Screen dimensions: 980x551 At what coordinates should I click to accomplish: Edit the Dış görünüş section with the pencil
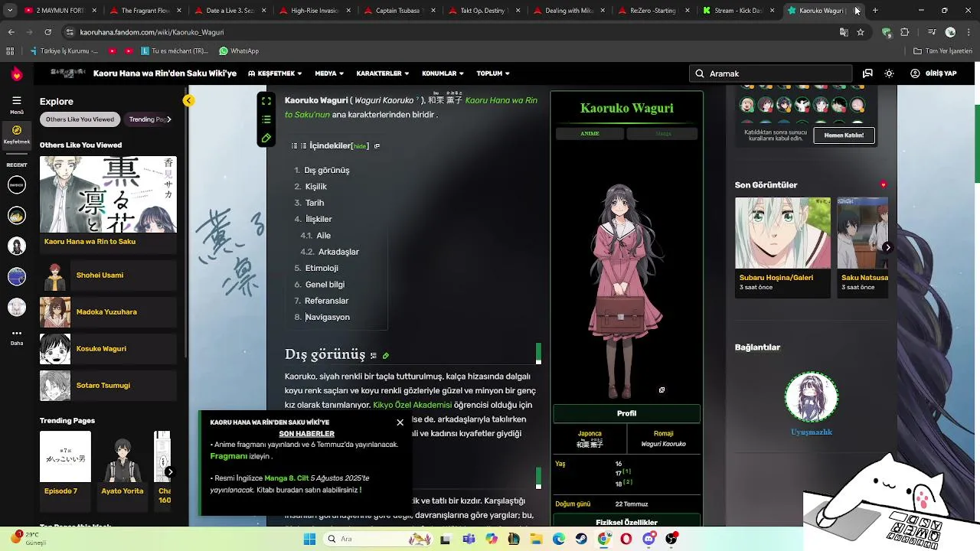(386, 355)
